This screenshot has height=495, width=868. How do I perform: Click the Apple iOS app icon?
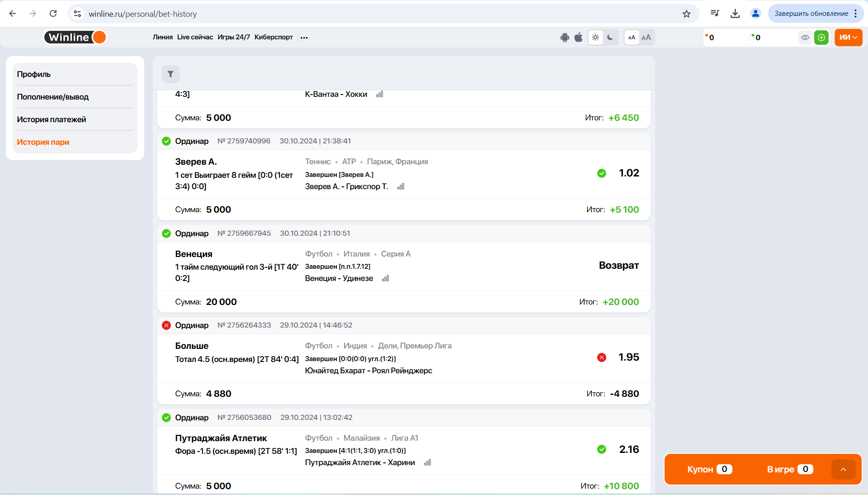point(578,38)
